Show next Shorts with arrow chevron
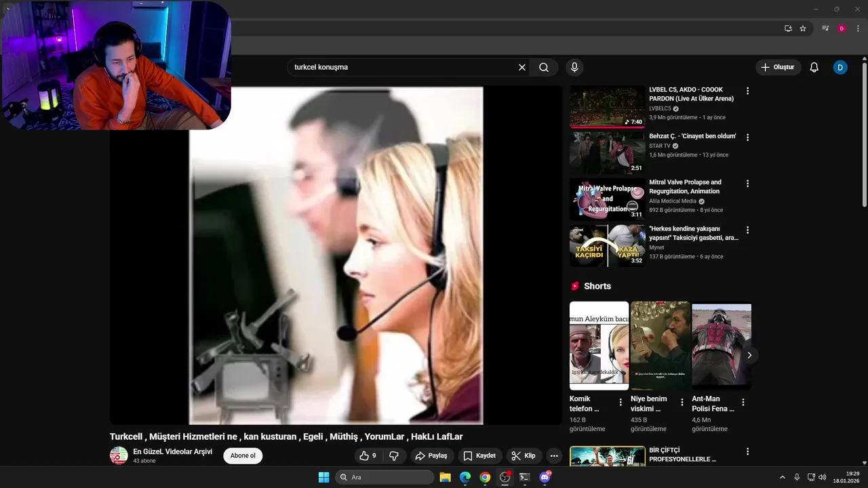 click(x=749, y=355)
